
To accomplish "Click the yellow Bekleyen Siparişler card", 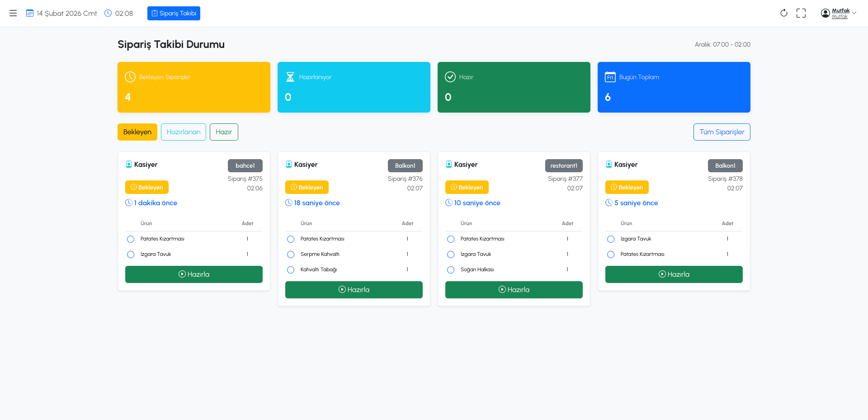I will point(193,87).
